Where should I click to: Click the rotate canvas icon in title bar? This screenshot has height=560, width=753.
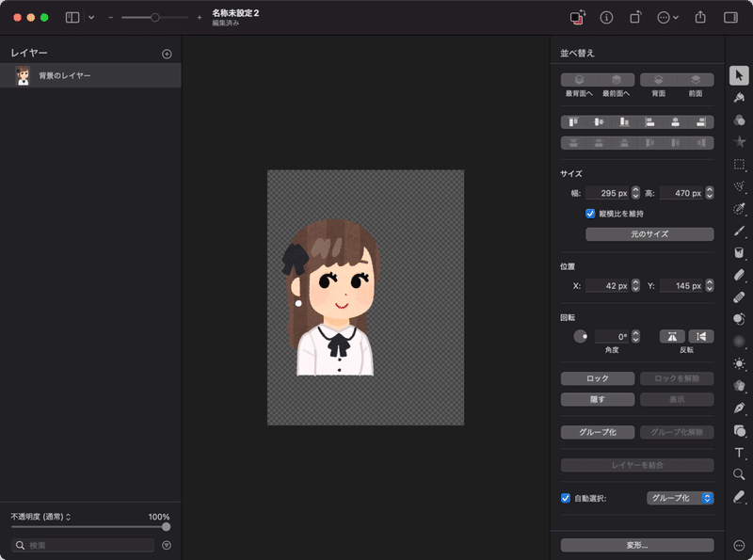[635, 18]
